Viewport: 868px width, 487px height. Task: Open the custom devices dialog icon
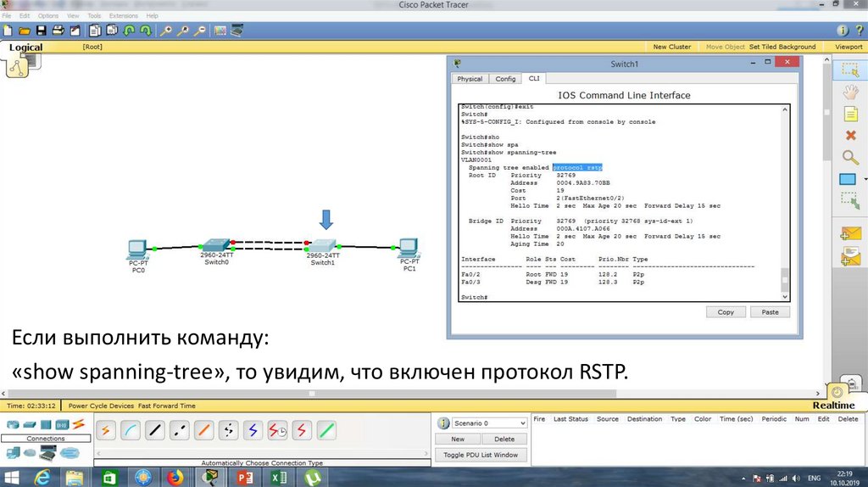click(237, 31)
